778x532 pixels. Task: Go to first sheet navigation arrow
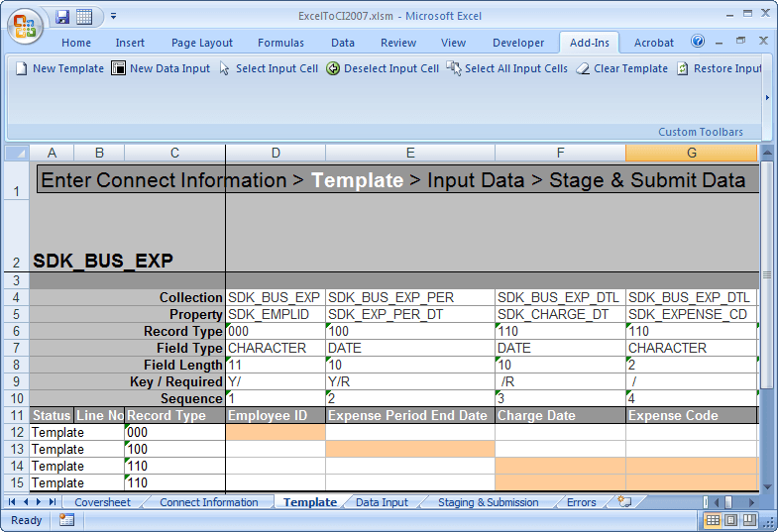coord(12,502)
